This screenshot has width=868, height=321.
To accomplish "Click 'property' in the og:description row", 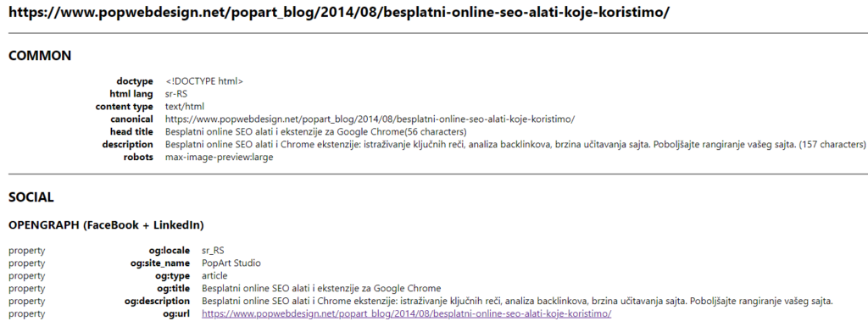I will point(26,301).
